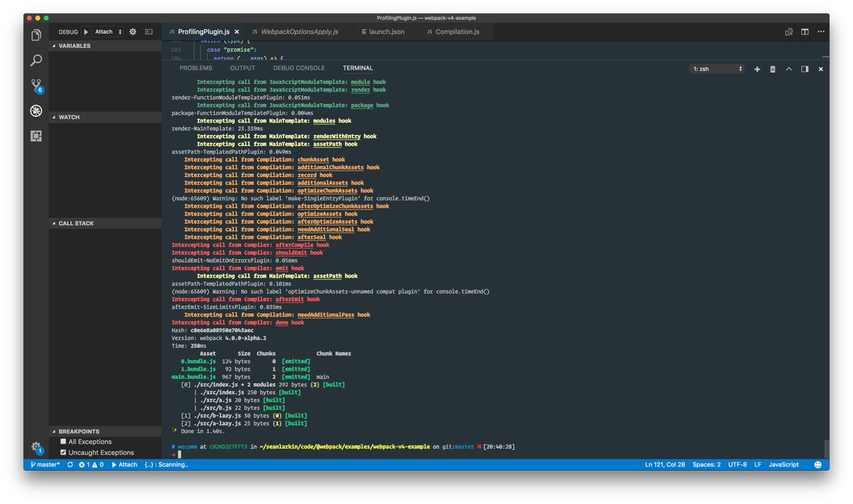
Task: Open the Manage gear in activity bar
Action: pyautogui.click(x=36, y=447)
